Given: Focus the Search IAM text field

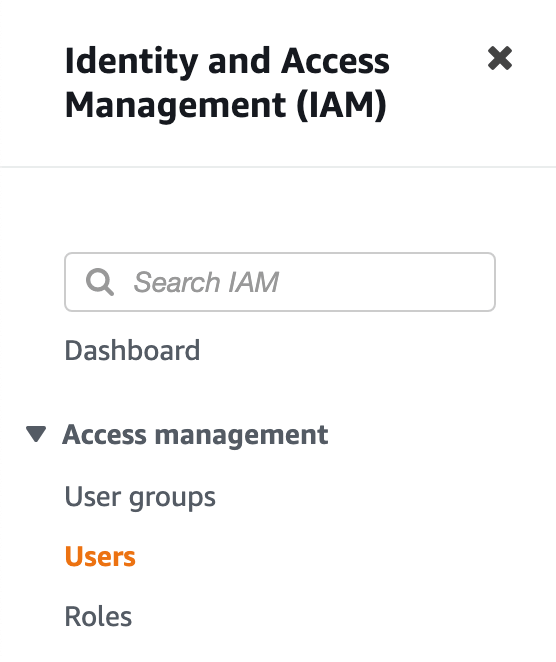Looking at the screenshot, I should 279,282.
